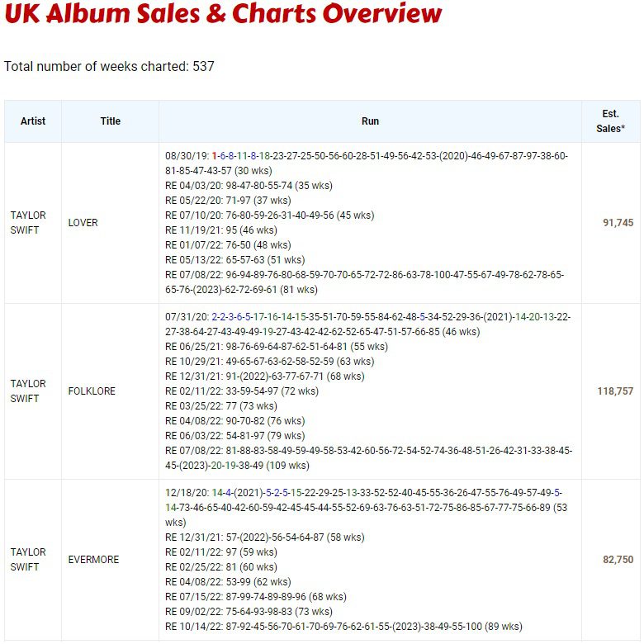
Task: Click the Artist column header
Action: [33, 121]
